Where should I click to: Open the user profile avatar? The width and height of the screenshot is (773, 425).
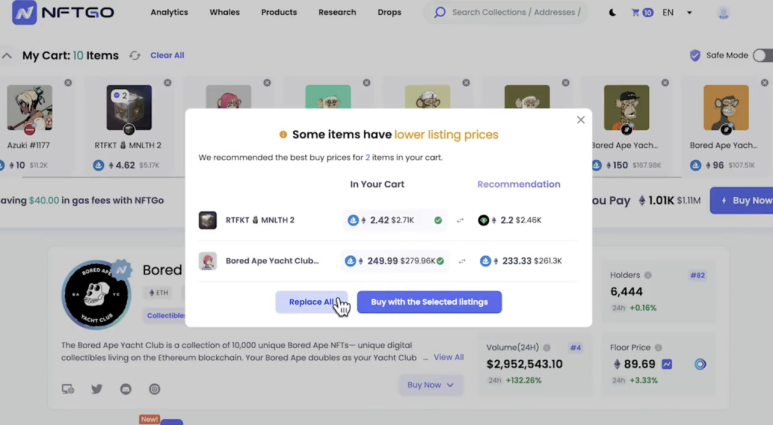tap(723, 13)
